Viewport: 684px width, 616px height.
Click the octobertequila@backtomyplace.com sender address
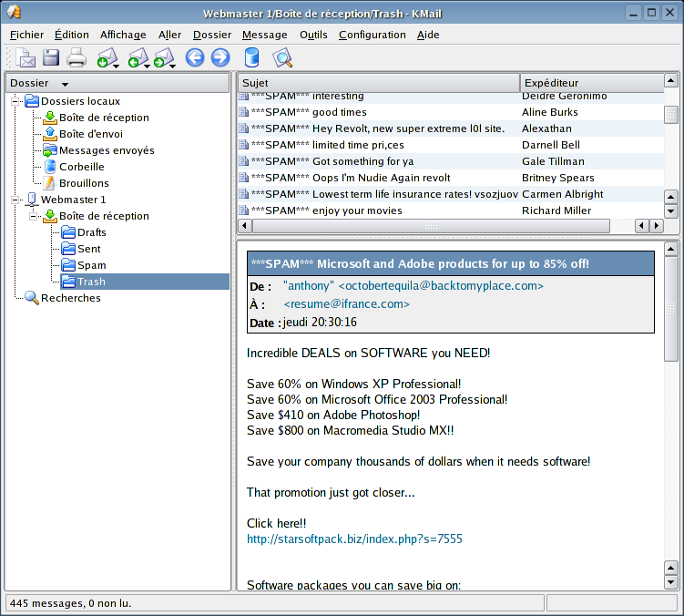[441, 286]
